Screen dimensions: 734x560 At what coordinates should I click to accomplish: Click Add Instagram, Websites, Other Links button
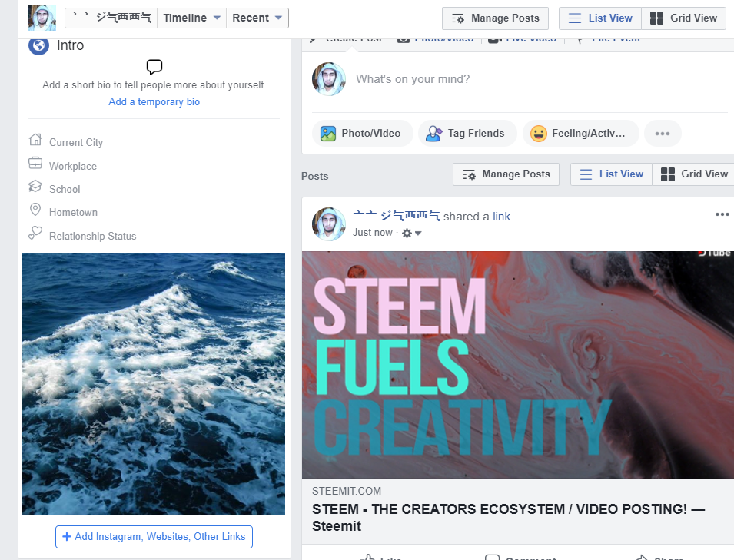[x=154, y=537]
